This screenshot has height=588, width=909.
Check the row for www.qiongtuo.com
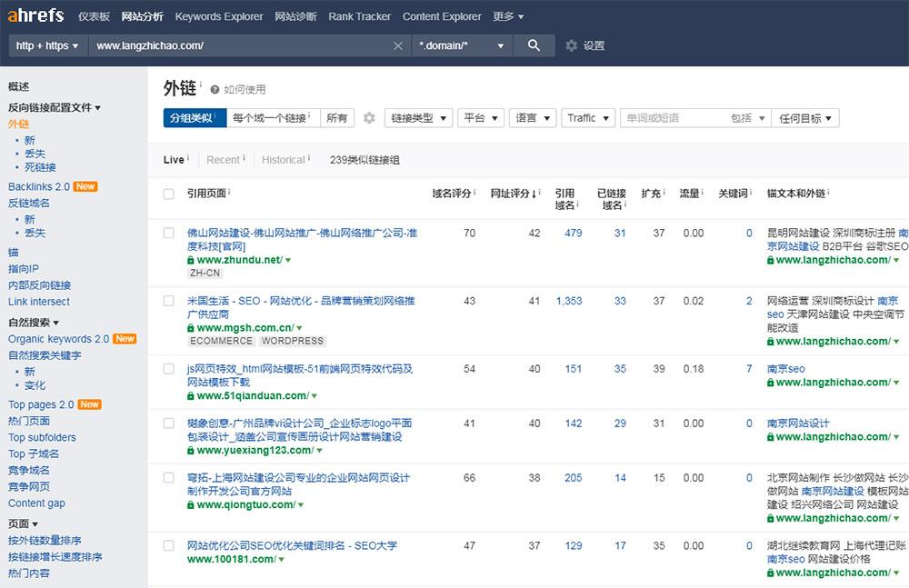(x=169, y=478)
